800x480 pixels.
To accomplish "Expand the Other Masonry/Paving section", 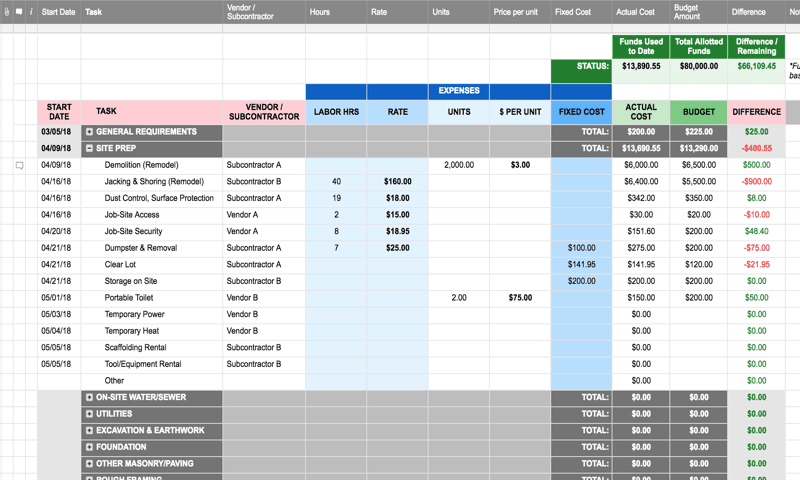I will click(89, 464).
